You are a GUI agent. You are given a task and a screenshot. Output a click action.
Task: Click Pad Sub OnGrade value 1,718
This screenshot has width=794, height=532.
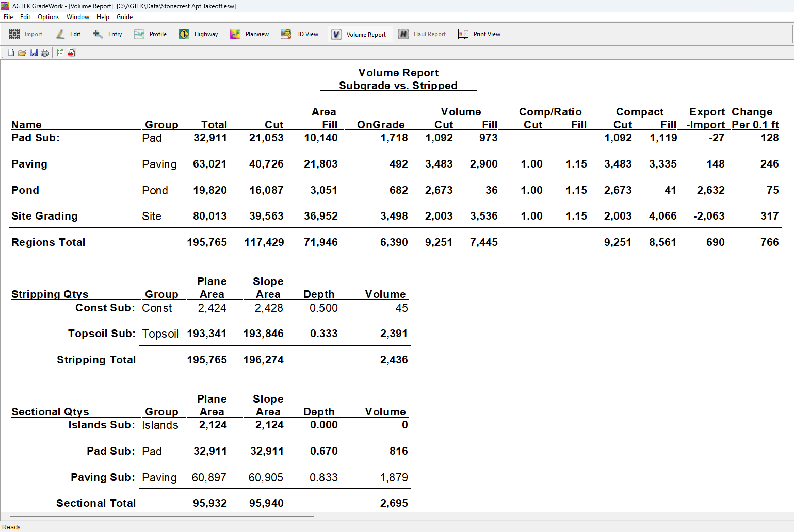394,138
